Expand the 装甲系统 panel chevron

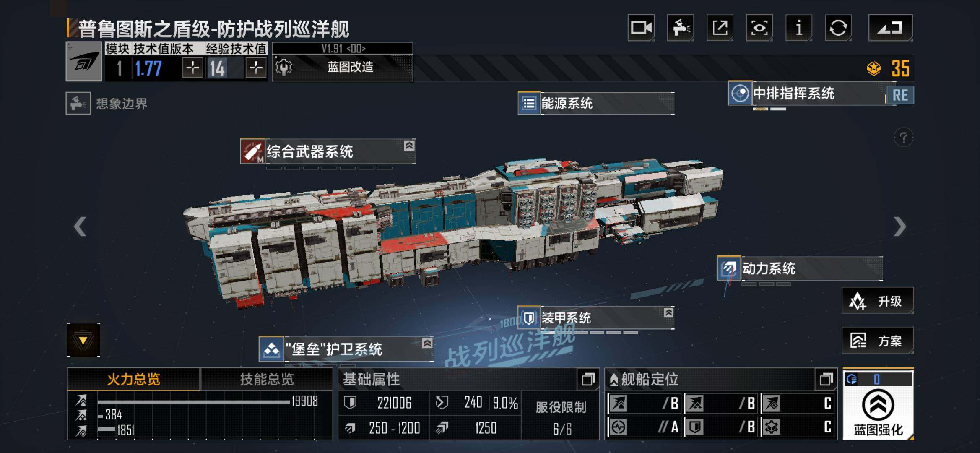pyautogui.click(x=669, y=312)
